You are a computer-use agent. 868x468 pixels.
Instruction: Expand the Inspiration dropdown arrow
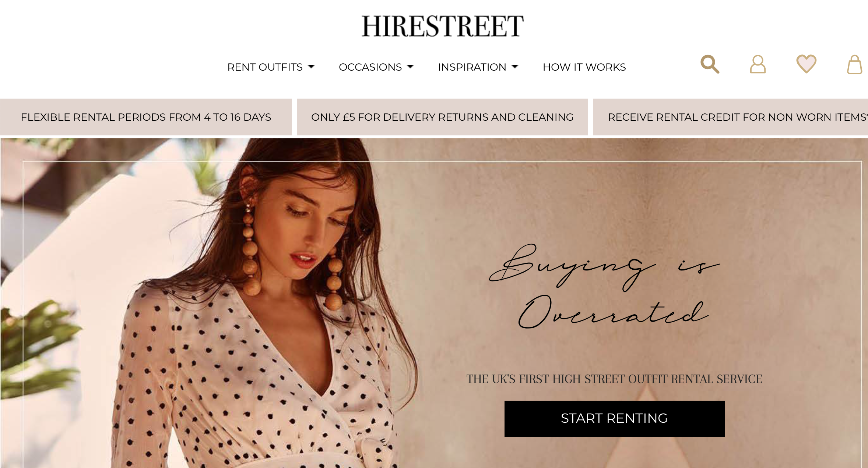point(515,67)
